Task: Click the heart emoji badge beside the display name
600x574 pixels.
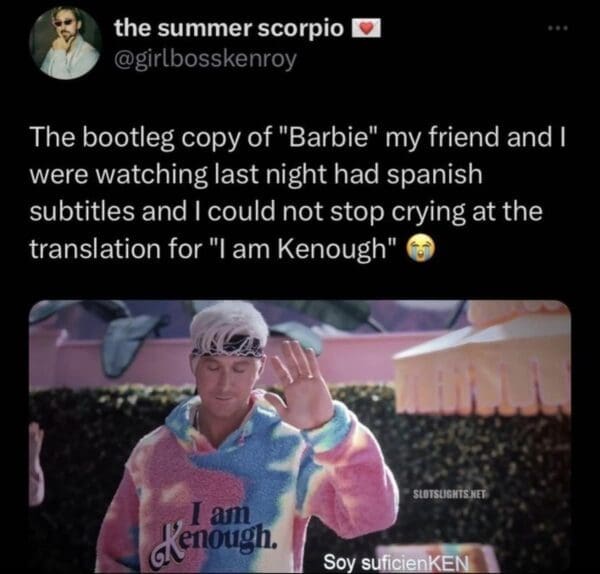Action: (x=366, y=29)
